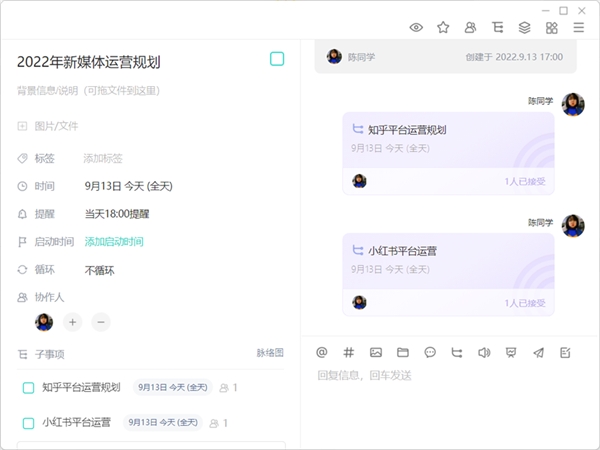Click 添加标签 to add a tag
The image size is (600, 450).
[103, 158]
